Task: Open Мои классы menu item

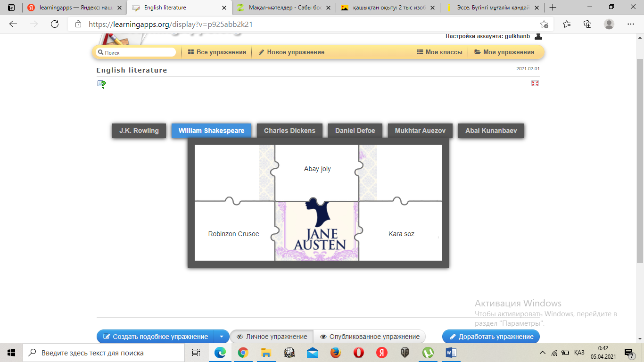Action: pos(439,52)
